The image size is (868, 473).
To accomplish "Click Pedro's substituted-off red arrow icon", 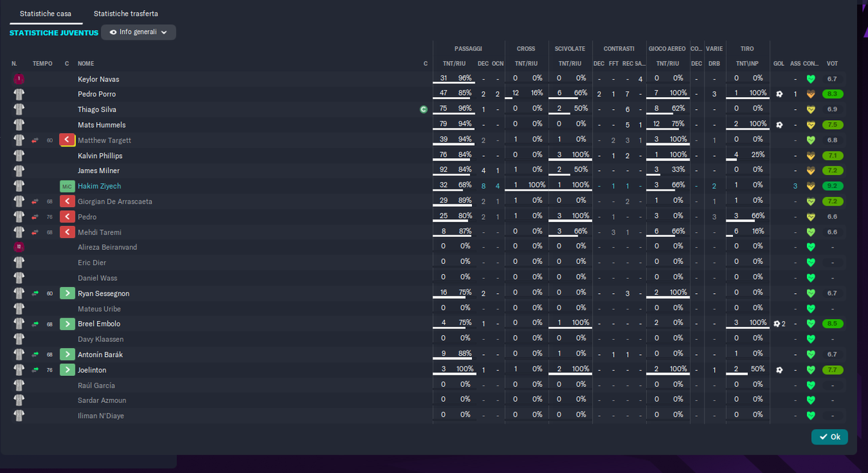I will pyautogui.click(x=67, y=217).
